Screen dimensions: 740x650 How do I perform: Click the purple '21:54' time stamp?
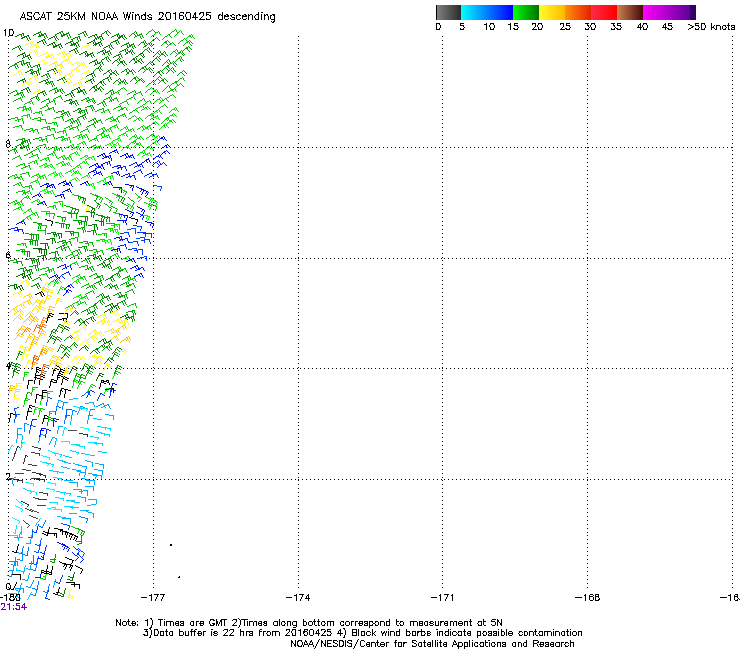14,607
